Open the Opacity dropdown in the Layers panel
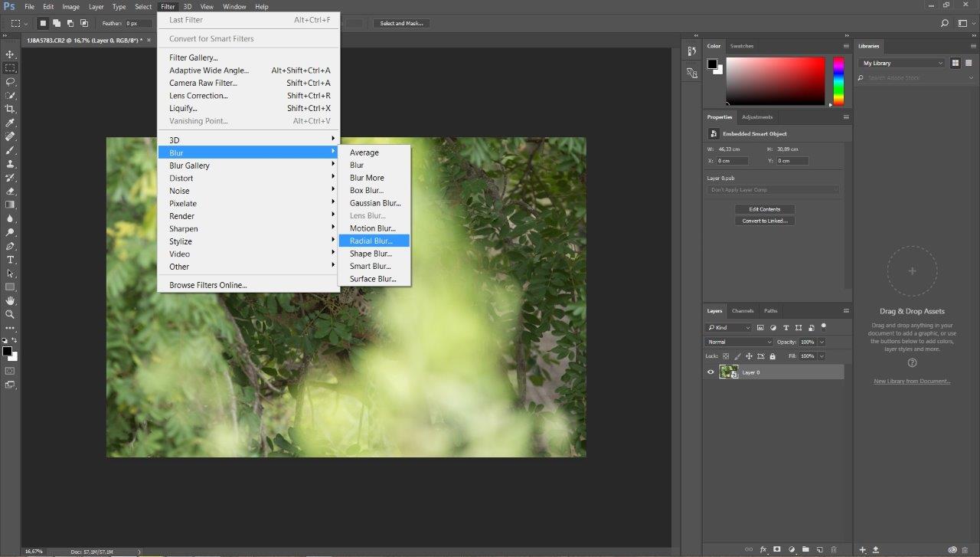 (821, 342)
